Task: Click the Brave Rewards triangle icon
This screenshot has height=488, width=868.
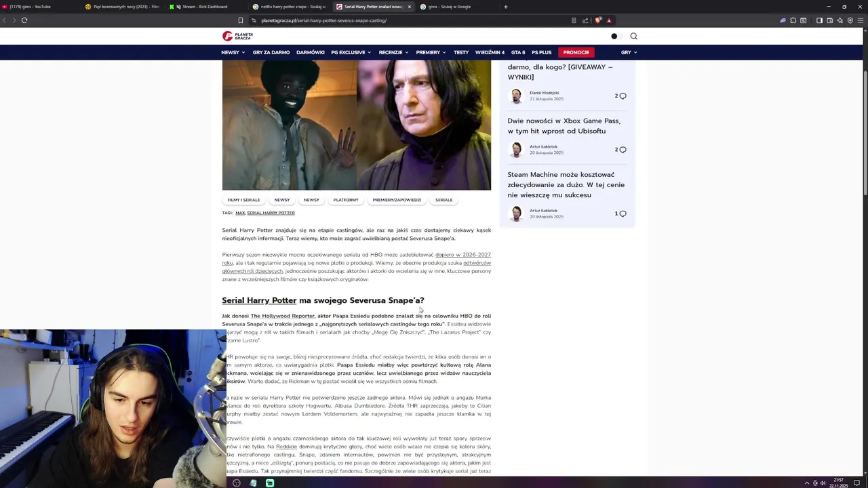Action: click(x=609, y=20)
